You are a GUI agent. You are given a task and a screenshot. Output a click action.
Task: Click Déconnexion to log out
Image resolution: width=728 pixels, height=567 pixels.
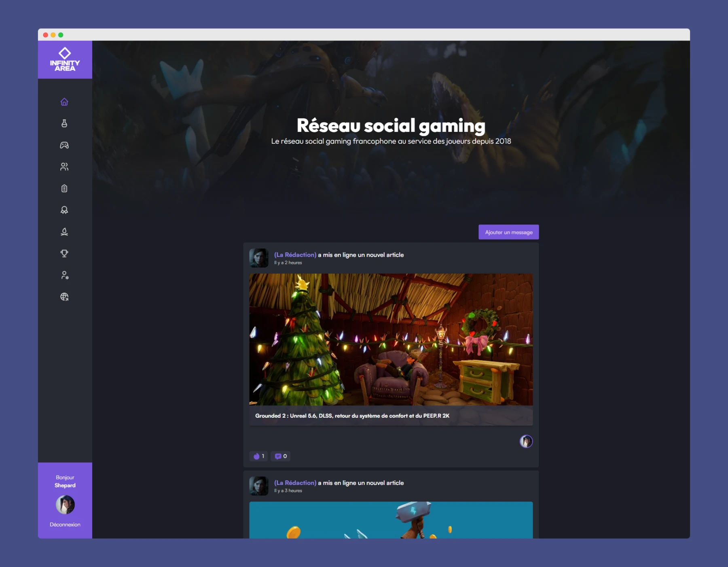tap(65, 525)
